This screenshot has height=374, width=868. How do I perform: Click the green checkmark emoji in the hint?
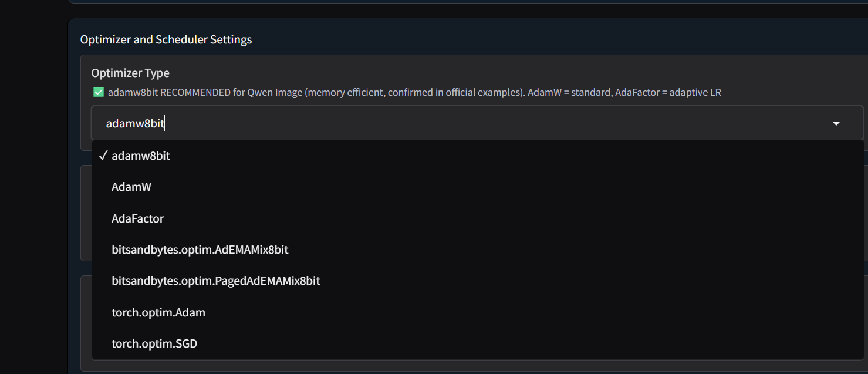99,92
